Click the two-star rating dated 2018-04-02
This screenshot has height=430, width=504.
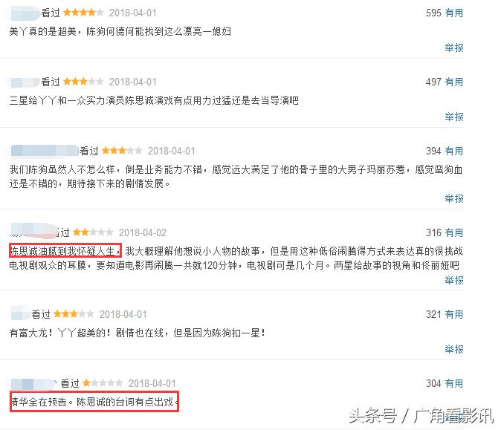click(93, 232)
